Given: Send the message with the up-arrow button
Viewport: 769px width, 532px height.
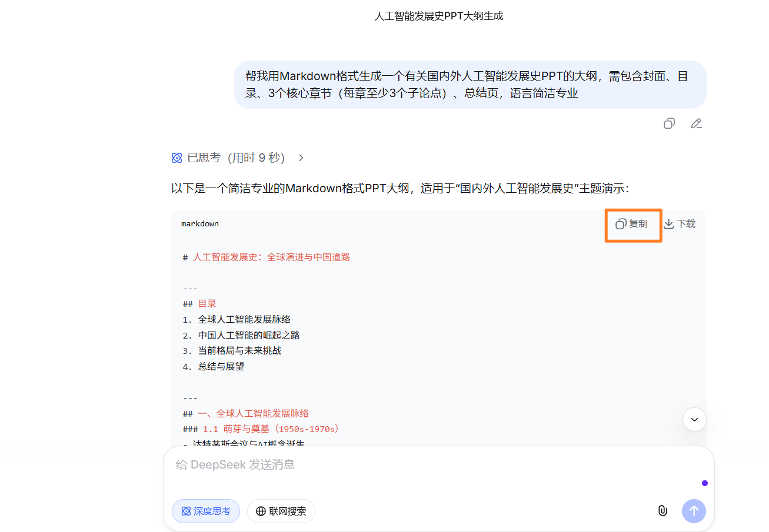Looking at the screenshot, I should click(694, 511).
